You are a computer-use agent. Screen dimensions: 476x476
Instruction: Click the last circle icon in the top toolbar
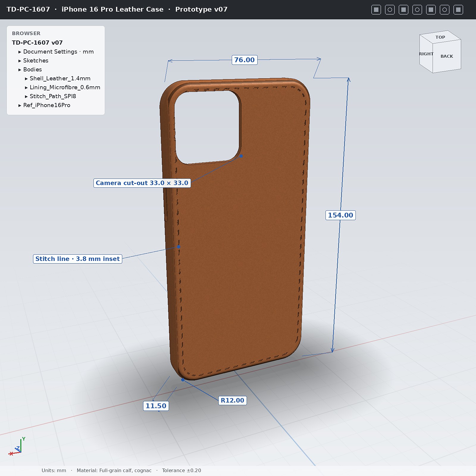point(444,10)
